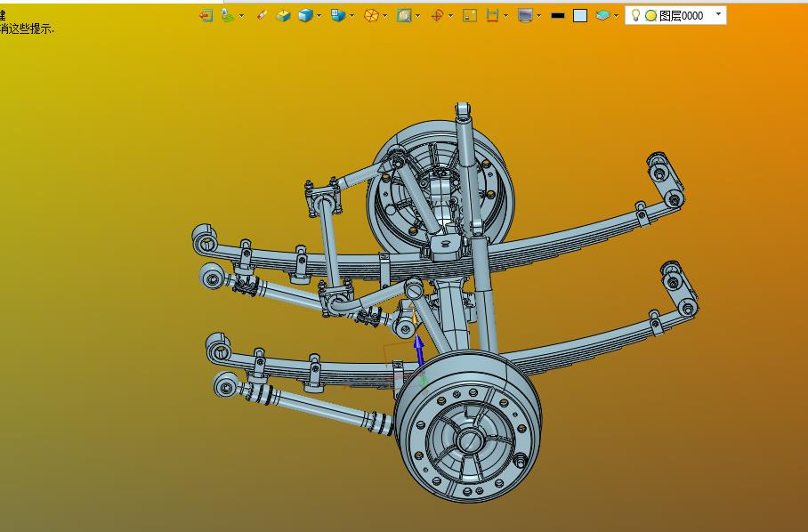Toggle the yellow circle layer status
Viewport: 808px width, 532px height.
[x=650, y=15]
